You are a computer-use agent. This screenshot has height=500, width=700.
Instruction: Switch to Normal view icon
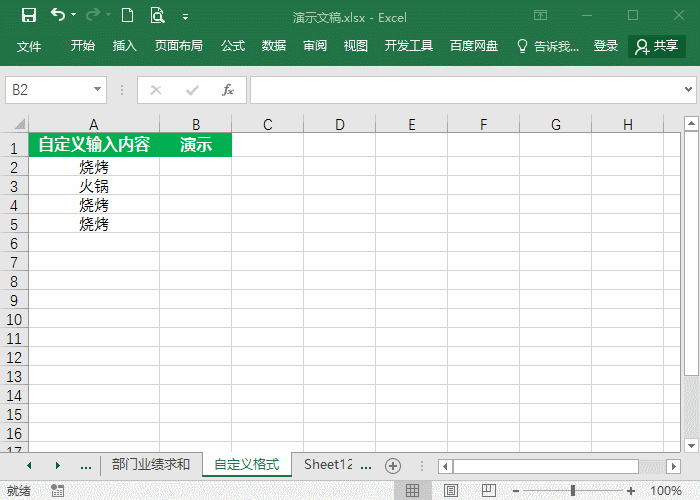coord(412,491)
